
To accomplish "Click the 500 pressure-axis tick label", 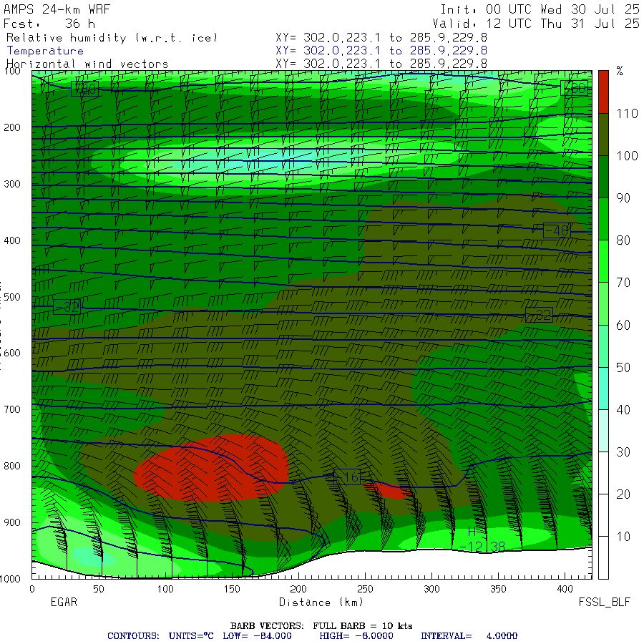I will (12, 297).
